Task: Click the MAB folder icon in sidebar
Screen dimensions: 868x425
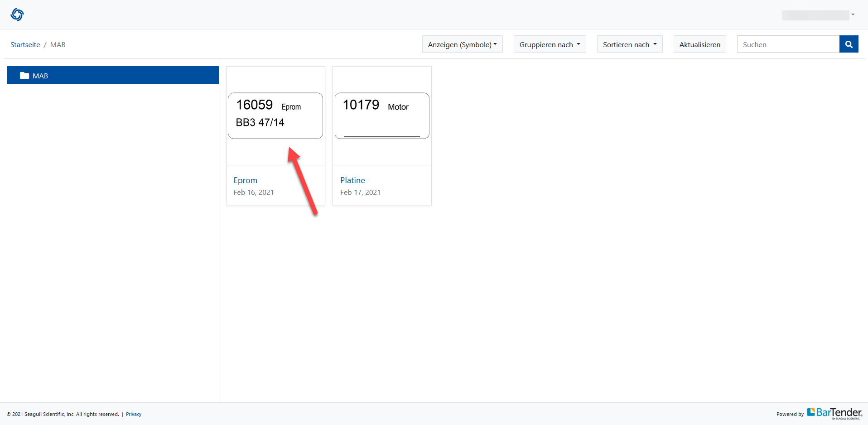Action: (x=24, y=76)
